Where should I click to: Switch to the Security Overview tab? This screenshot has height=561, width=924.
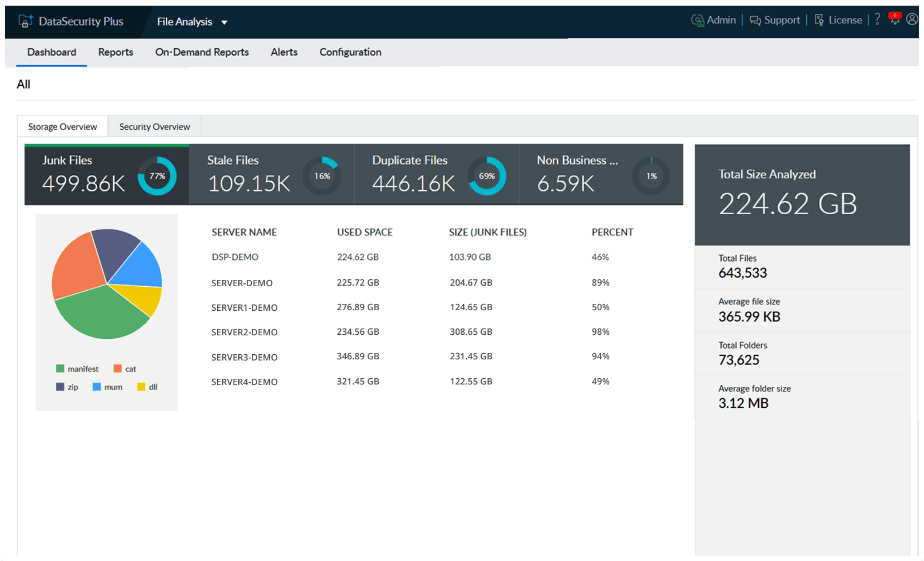tap(154, 127)
